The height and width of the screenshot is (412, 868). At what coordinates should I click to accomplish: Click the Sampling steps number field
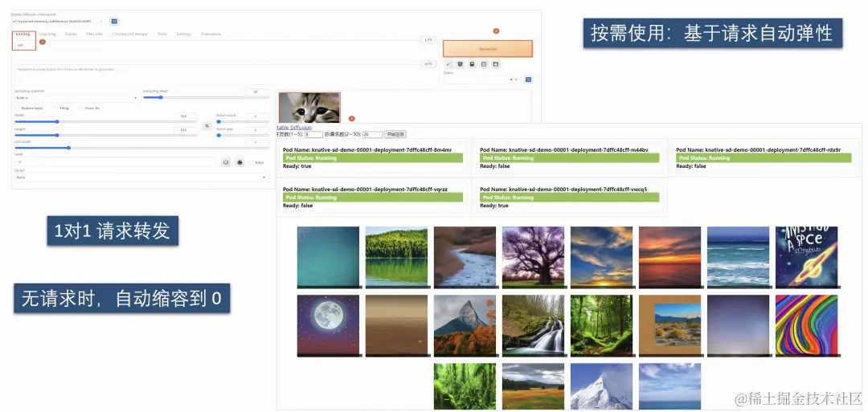tap(257, 92)
